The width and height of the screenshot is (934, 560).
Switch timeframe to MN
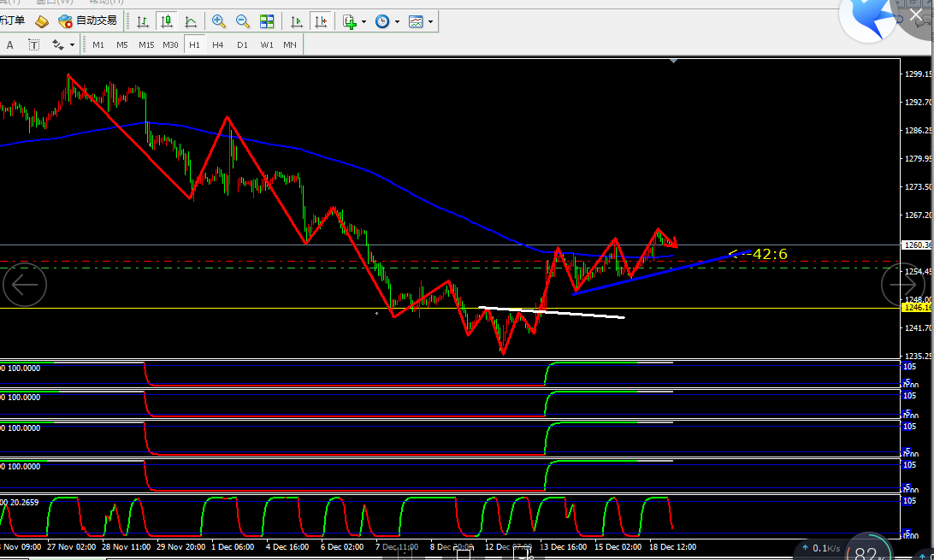[290, 44]
